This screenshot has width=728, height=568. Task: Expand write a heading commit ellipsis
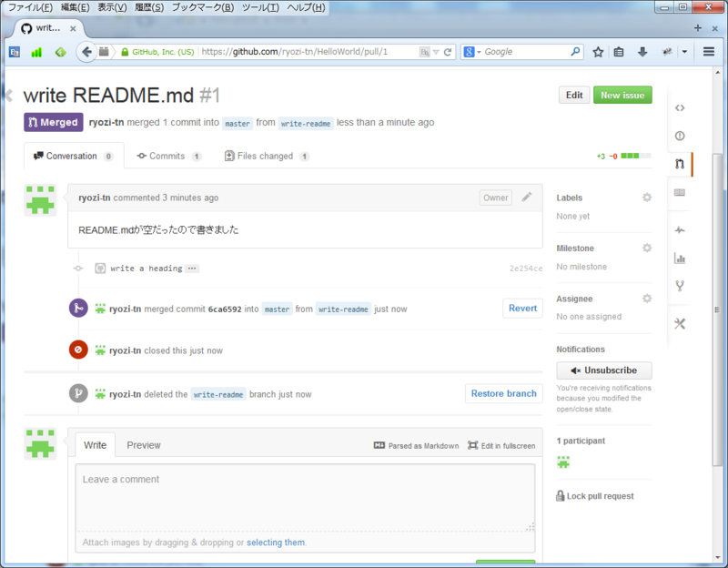[x=192, y=269]
